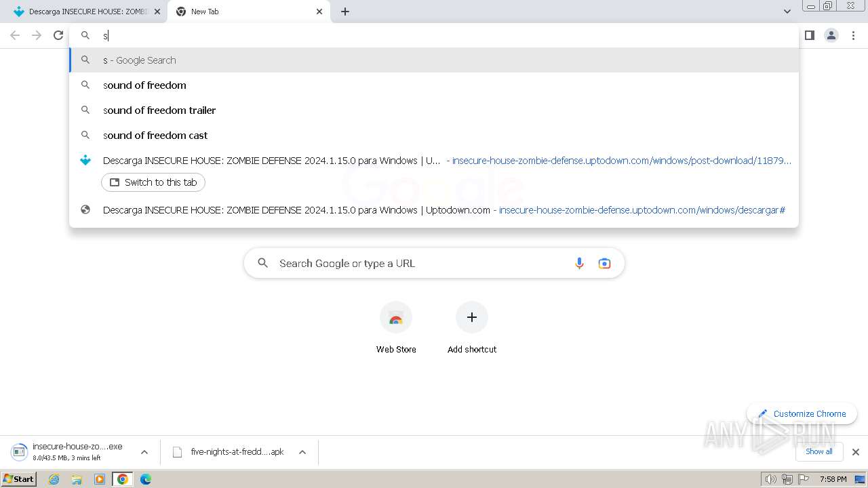Click Switch to this tab button
This screenshot has width=868, height=488.
(153, 182)
